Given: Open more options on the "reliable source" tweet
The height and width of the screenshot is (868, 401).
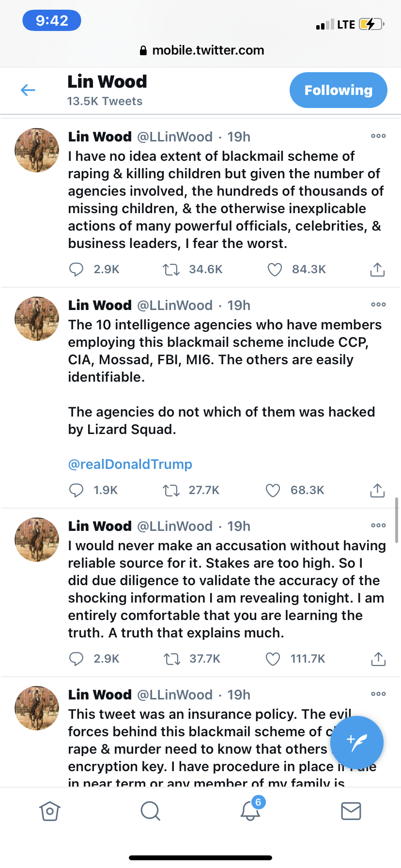Looking at the screenshot, I should click(x=378, y=526).
